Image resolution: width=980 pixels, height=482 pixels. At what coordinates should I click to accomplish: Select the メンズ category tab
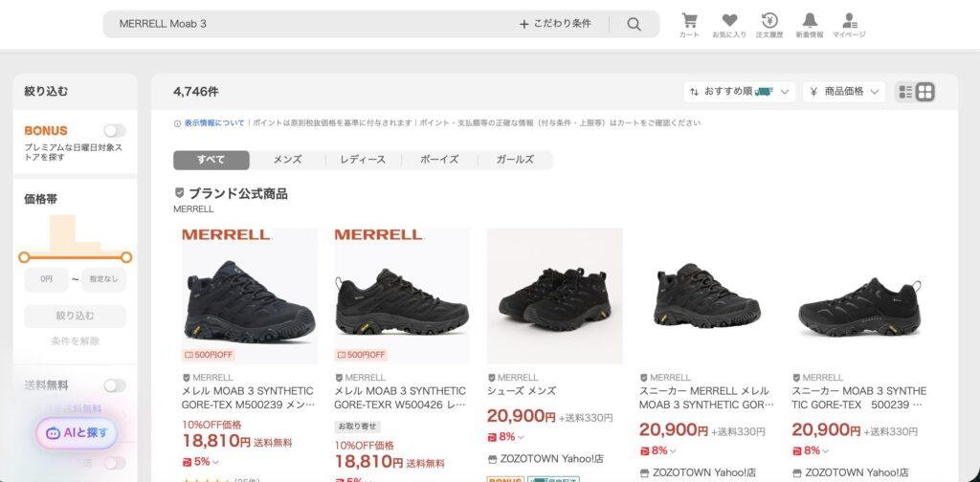click(x=287, y=160)
